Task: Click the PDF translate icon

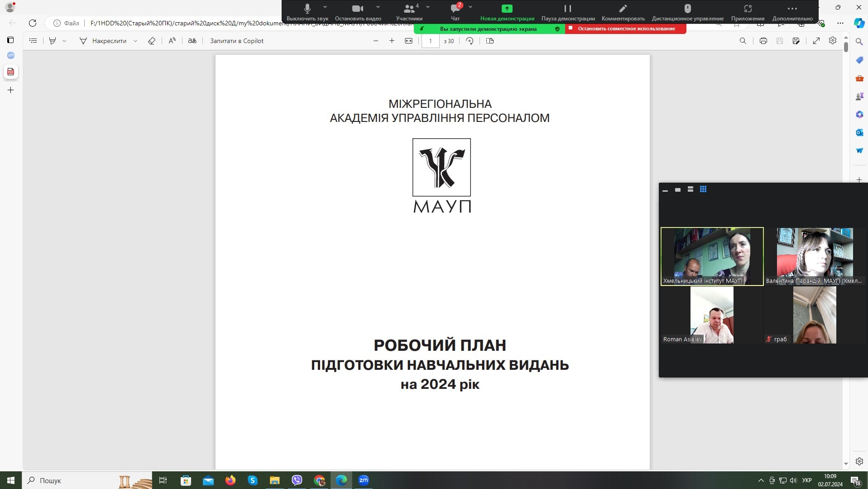Action: (192, 41)
